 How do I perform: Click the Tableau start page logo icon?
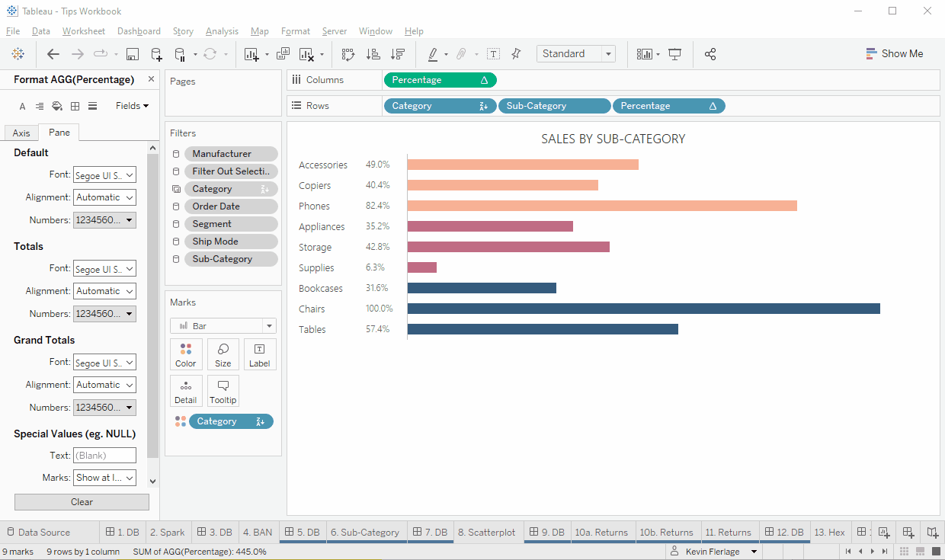(x=18, y=54)
